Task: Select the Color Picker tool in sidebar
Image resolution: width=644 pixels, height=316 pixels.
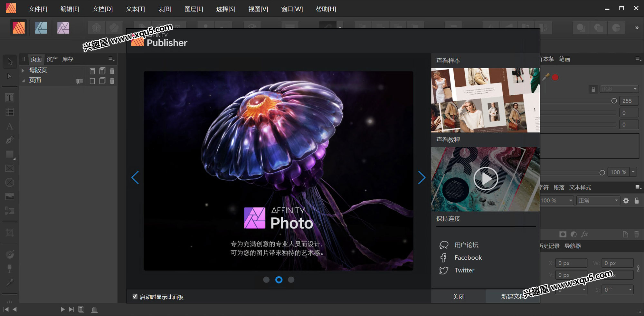Action: (10, 282)
